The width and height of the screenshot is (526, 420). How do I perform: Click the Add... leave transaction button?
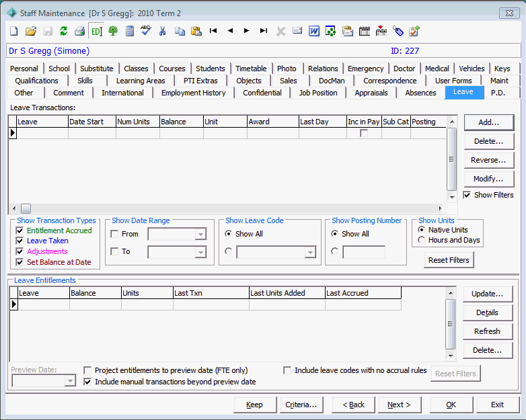coord(489,123)
